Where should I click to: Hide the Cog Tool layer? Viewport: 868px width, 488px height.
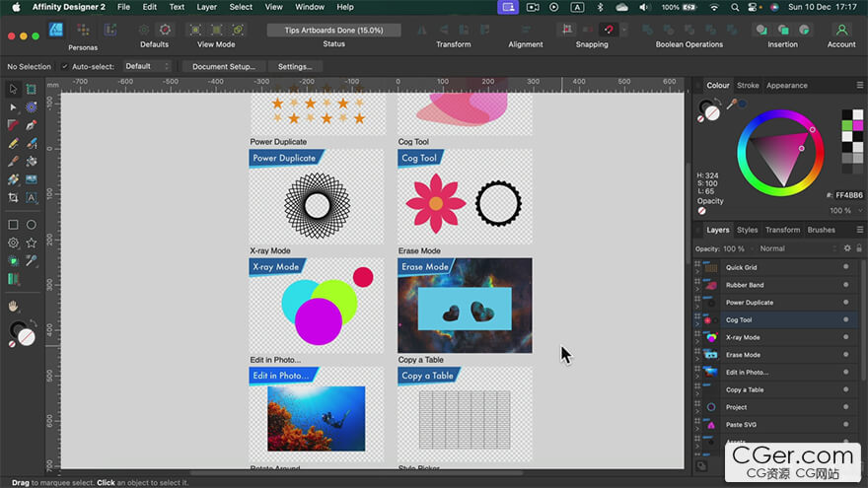(x=845, y=320)
